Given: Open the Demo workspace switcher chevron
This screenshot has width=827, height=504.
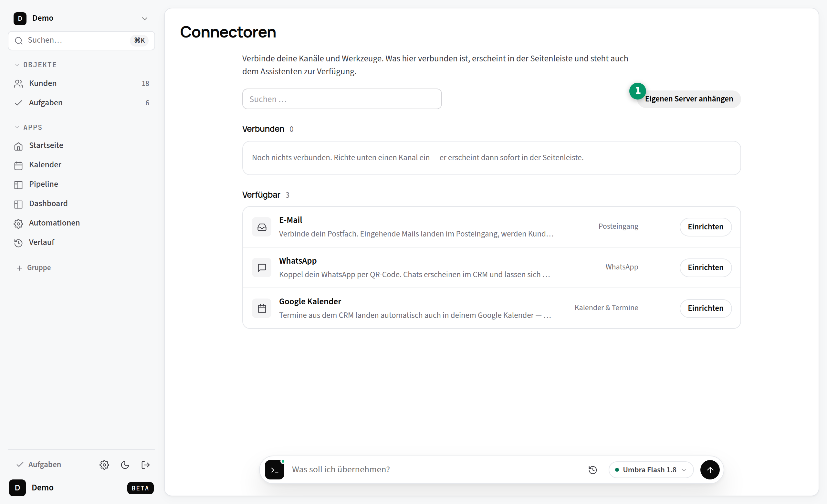Looking at the screenshot, I should pos(145,18).
